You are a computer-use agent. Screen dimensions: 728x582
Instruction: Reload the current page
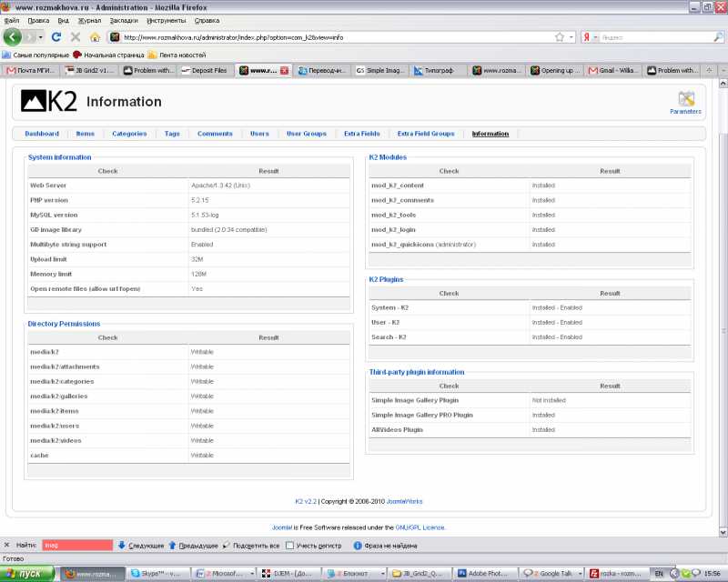click(x=56, y=37)
